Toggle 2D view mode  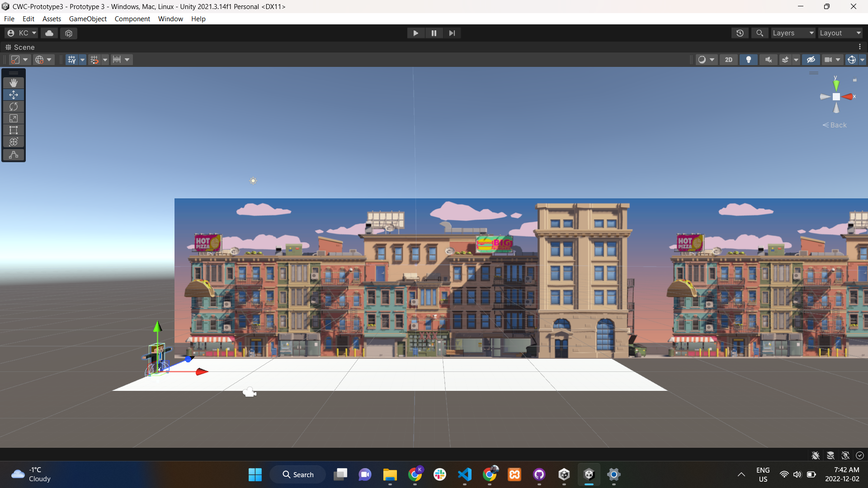tap(728, 60)
